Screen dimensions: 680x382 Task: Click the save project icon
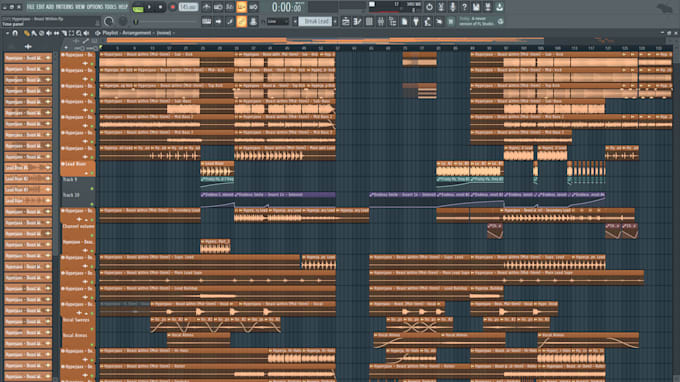pos(476,7)
